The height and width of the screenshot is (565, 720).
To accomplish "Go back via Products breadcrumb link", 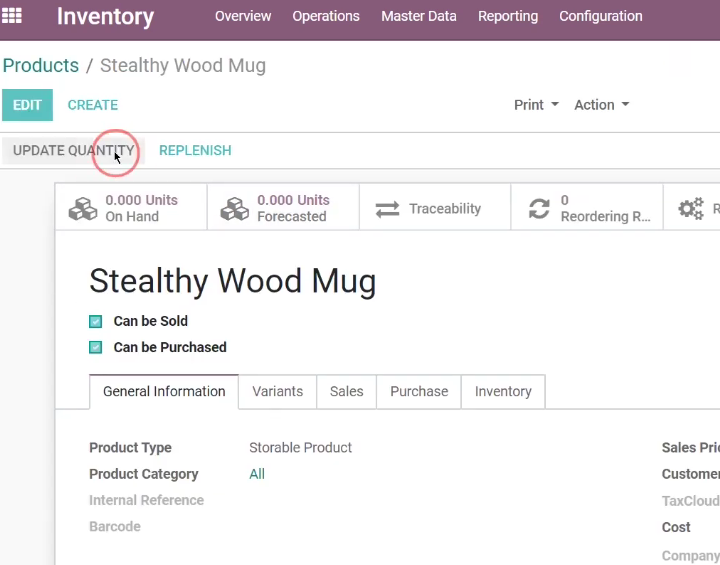I will point(41,66).
